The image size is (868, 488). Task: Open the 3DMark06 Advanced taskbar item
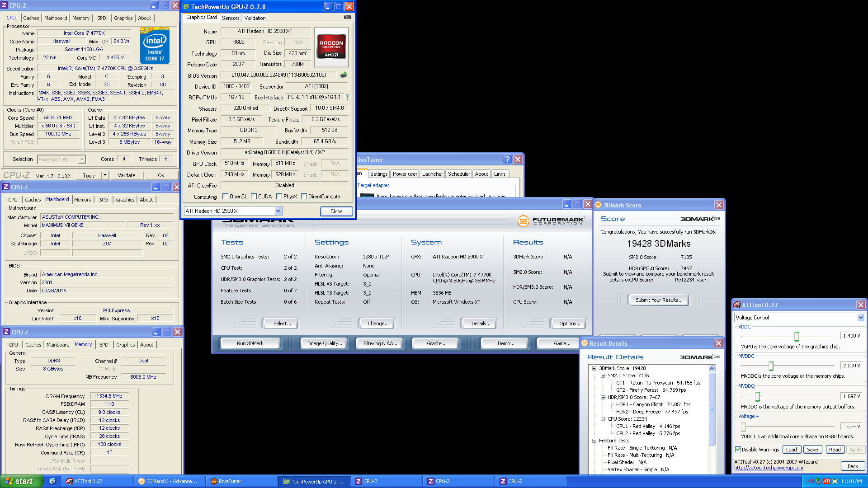click(169, 481)
